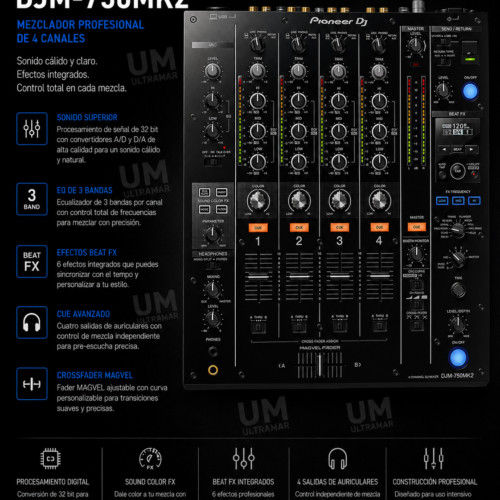This screenshot has height=500, width=500.
Task: Click the 'PROCESAMIENTO DIGITAL' label
Action: click(53, 482)
